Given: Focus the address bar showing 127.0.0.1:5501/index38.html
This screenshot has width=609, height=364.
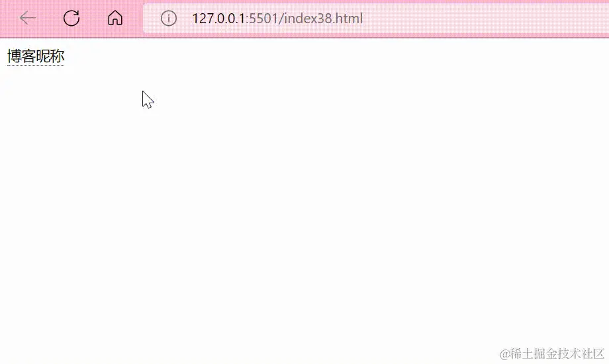Looking at the screenshot, I should click(x=376, y=19).
